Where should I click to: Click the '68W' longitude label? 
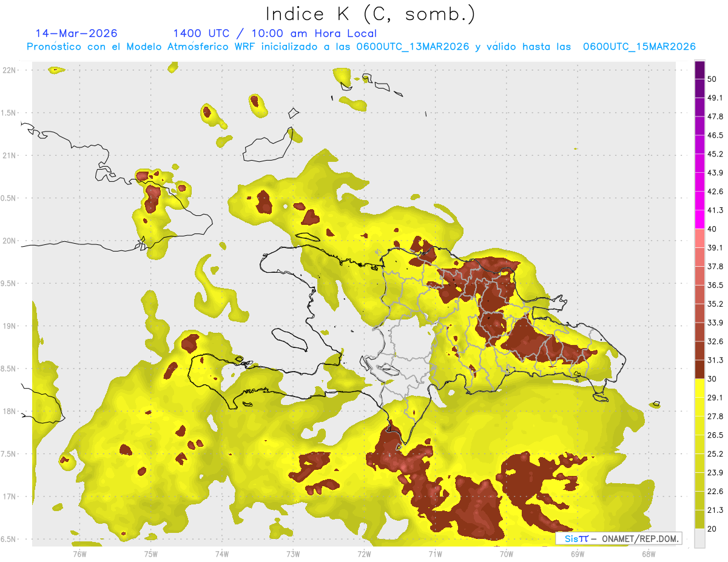[649, 554]
